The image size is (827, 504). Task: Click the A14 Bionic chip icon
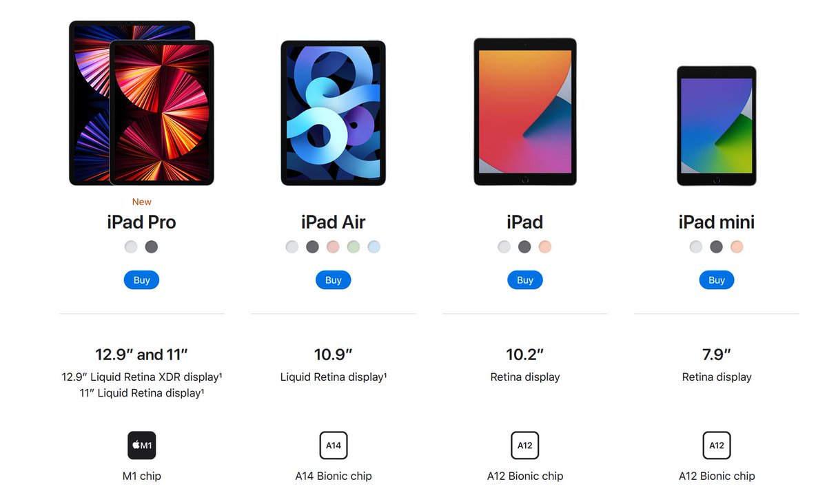click(x=334, y=445)
